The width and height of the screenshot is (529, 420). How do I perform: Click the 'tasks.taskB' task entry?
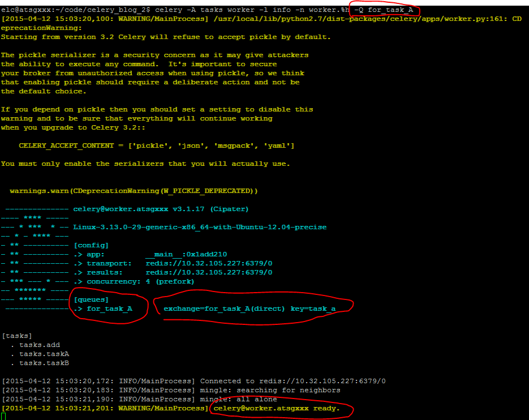click(x=44, y=363)
